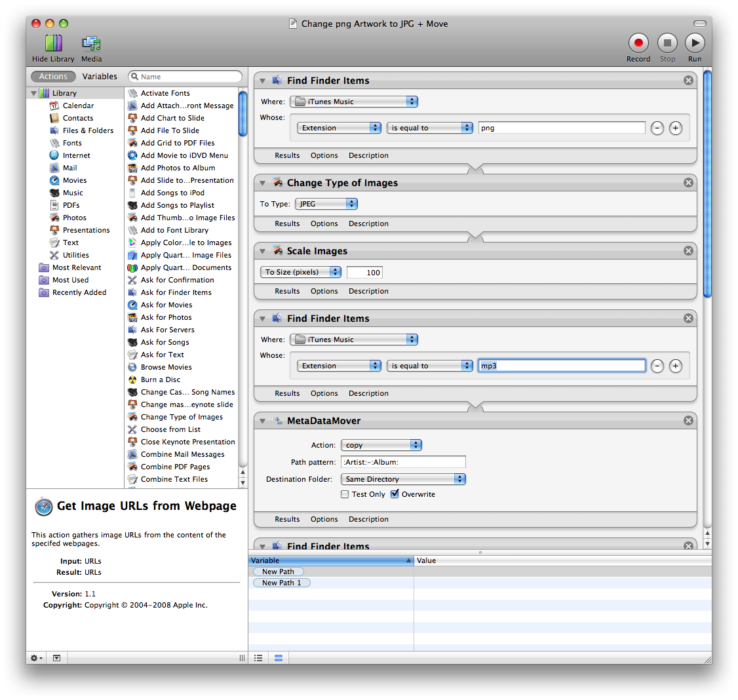Collapse the MetaDataMover action

point(263,421)
